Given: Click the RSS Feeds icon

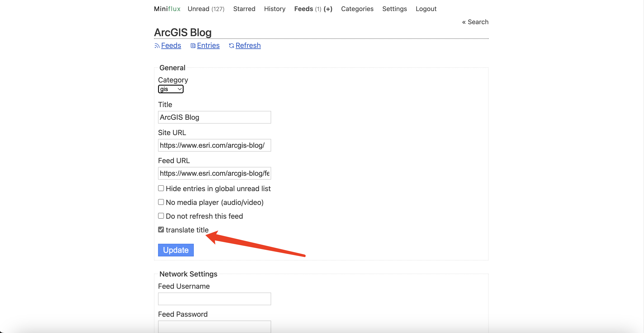Looking at the screenshot, I should tap(157, 45).
